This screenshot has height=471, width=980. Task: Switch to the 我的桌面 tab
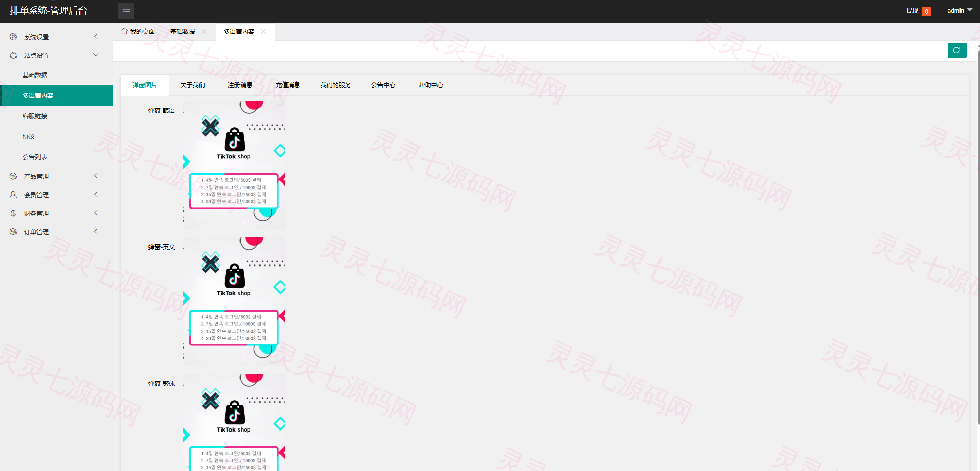tap(138, 32)
